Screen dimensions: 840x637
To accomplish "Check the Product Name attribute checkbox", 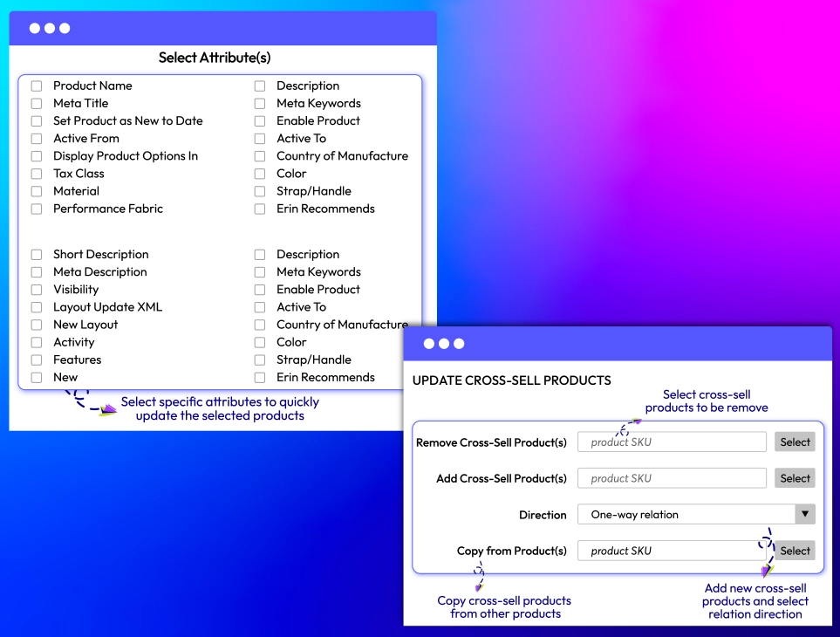I will click(37, 86).
